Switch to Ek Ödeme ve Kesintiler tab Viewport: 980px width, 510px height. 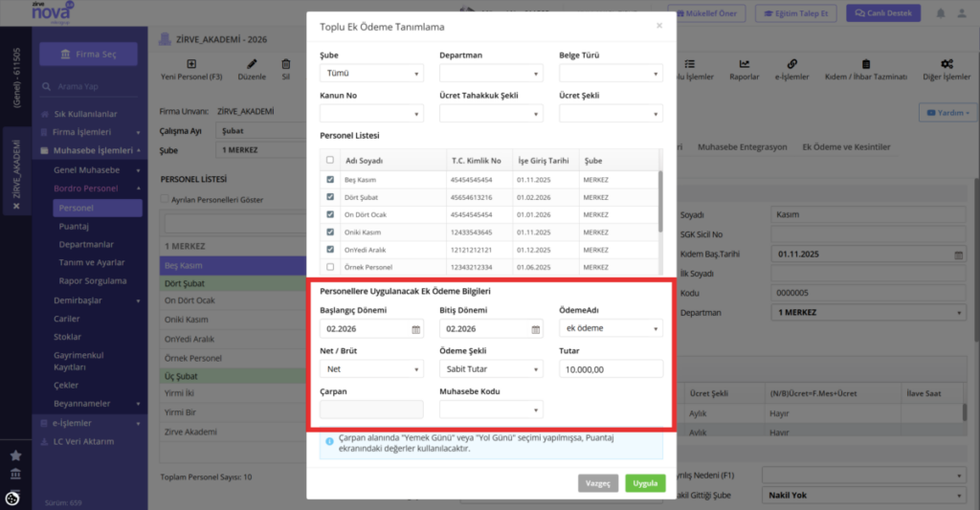[846, 146]
